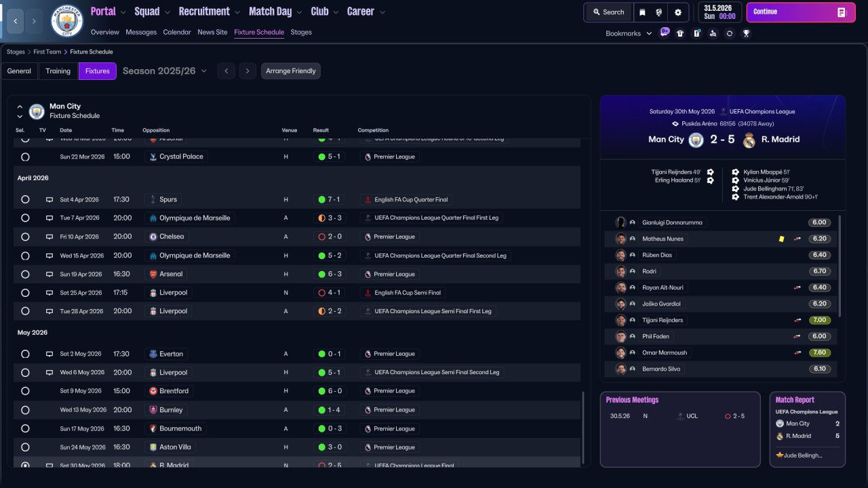868x488 pixels.
Task: Click TV icon on the Spurs fixture row
Action: 50,200
